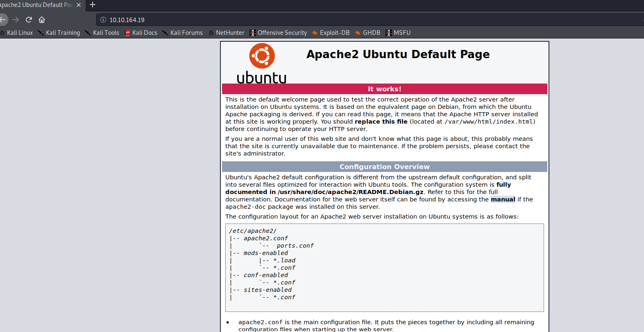Open the Exploit-DB bookmark

(331, 33)
